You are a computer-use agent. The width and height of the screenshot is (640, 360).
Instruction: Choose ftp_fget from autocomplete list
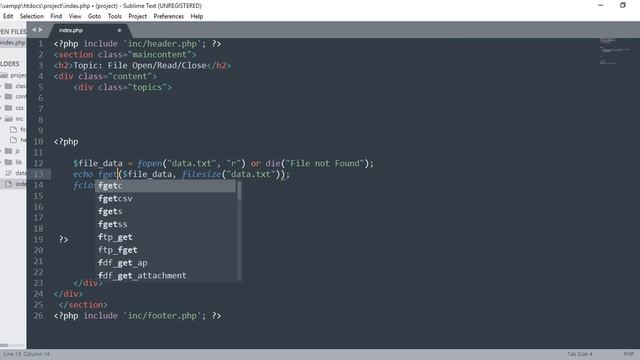click(x=165, y=250)
